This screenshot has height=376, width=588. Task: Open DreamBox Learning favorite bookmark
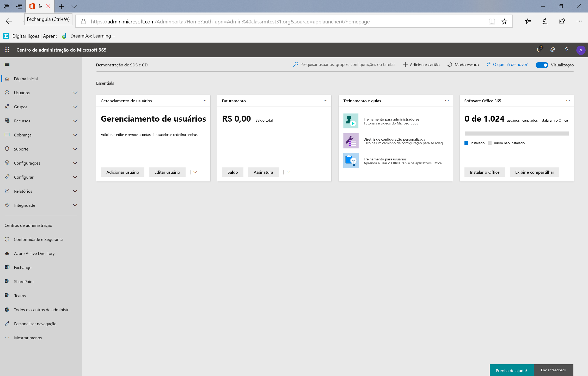tap(89, 36)
